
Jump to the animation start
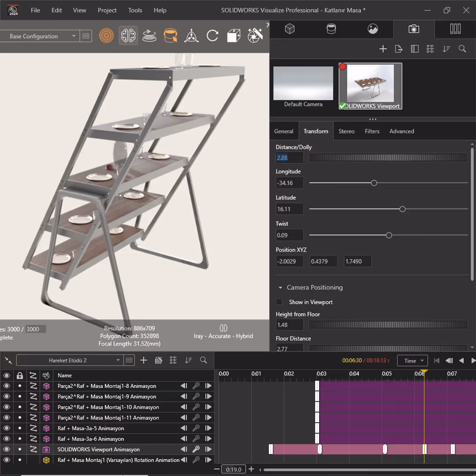pyautogui.click(x=436, y=361)
